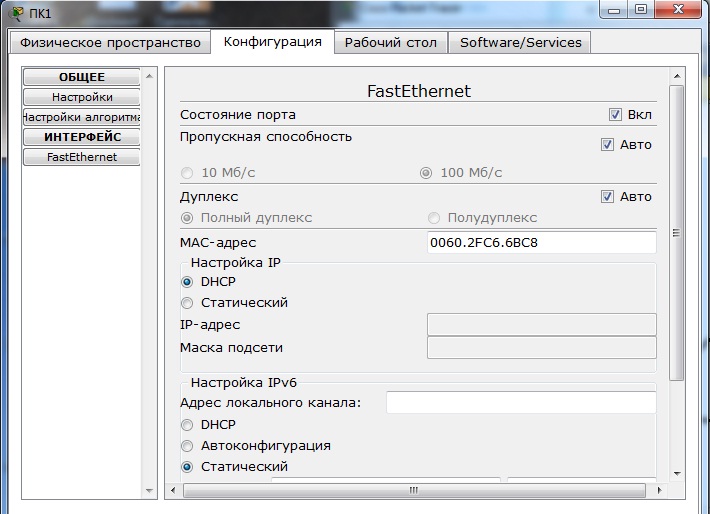Click sidebar scroll up arrow
The image size is (710, 514).
149,76
